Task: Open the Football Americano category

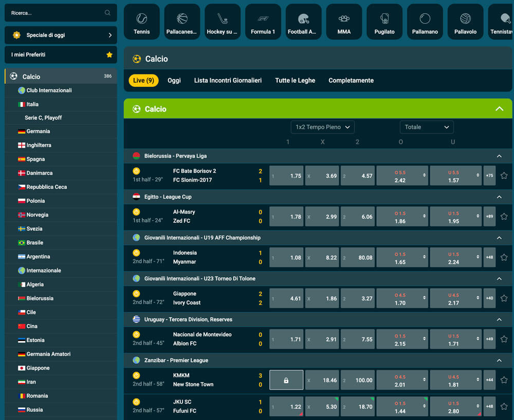Action: coord(303,22)
